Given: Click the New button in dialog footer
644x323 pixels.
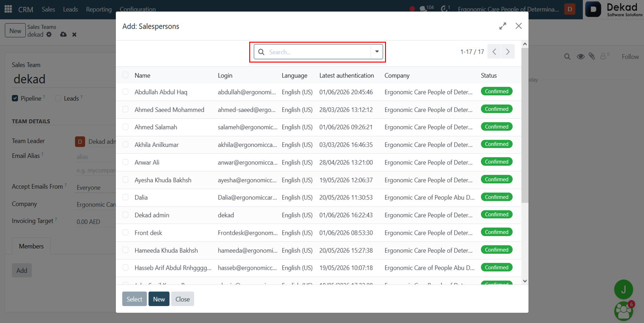Looking at the screenshot, I should tap(159, 299).
